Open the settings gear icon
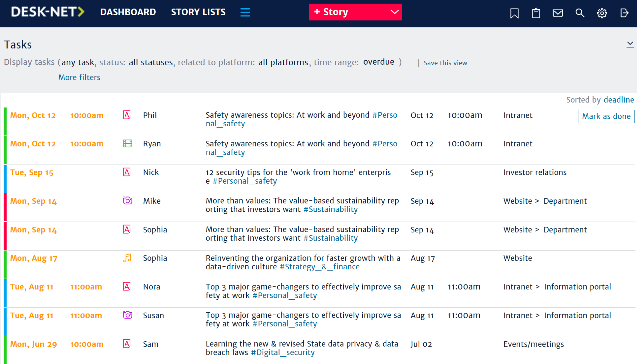 click(x=602, y=13)
